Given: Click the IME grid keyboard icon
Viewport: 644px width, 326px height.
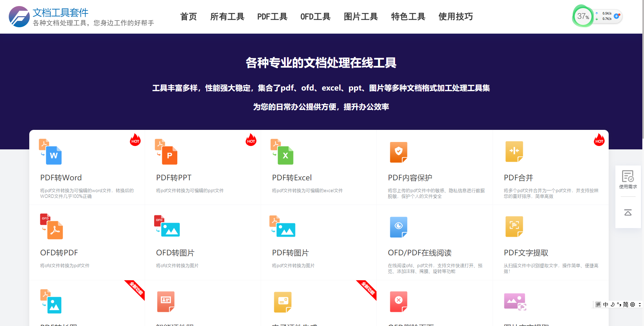Looking at the screenshot, I should (598, 304).
